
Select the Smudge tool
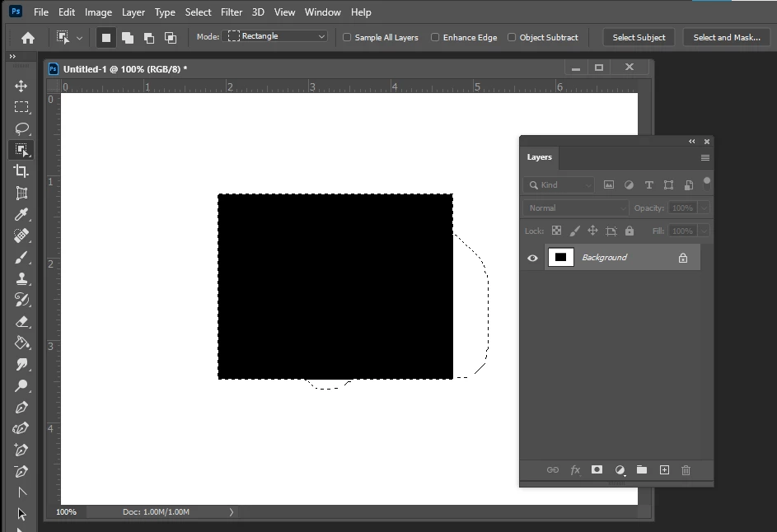(x=21, y=364)
